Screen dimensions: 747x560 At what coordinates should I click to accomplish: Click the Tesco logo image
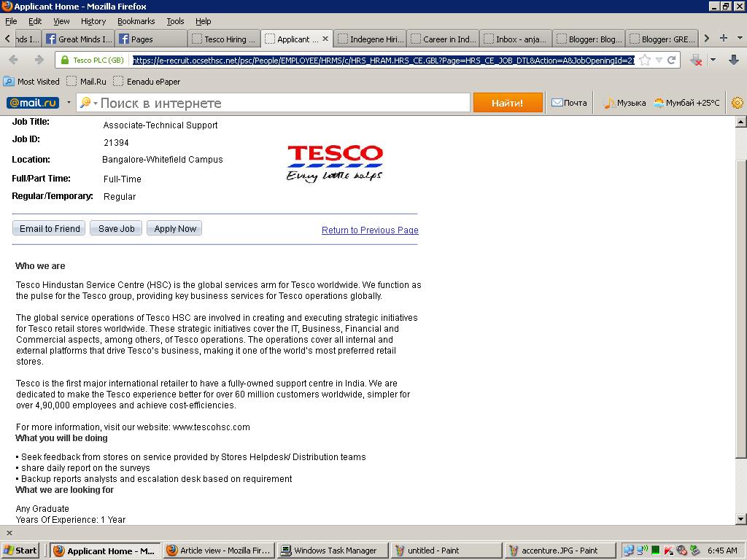[334, 163]
